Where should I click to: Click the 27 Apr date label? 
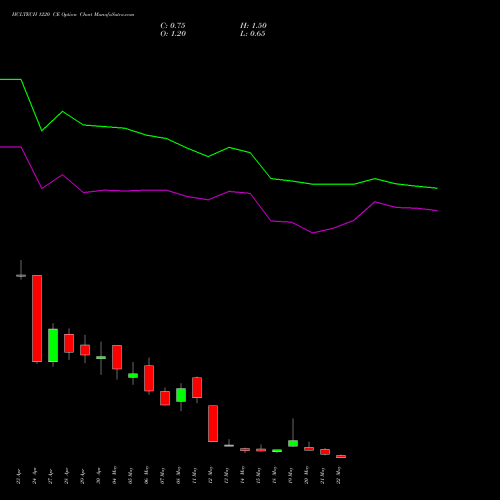51,476
